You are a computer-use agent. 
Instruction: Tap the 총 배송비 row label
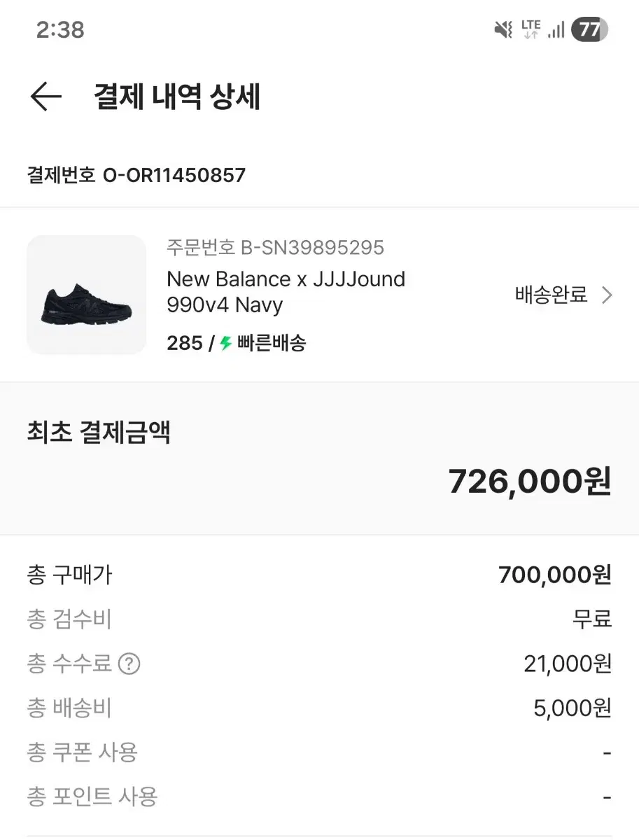click(69, 708)
